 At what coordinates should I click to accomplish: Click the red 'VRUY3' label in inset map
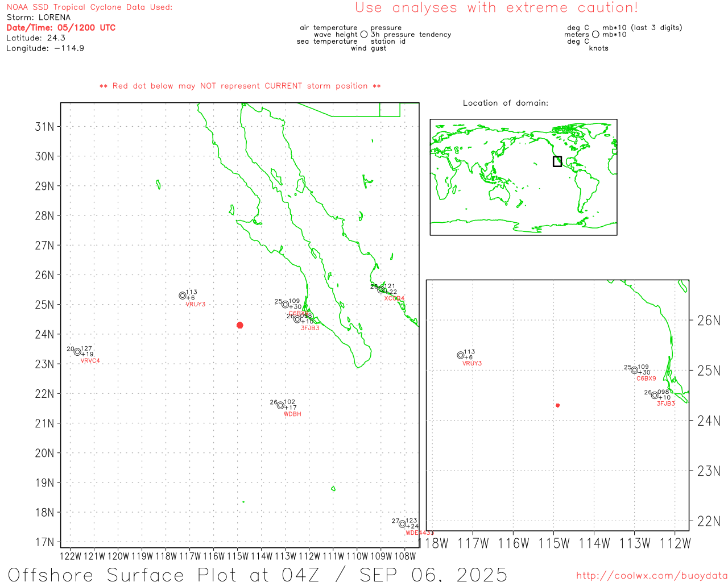(471, 364)
